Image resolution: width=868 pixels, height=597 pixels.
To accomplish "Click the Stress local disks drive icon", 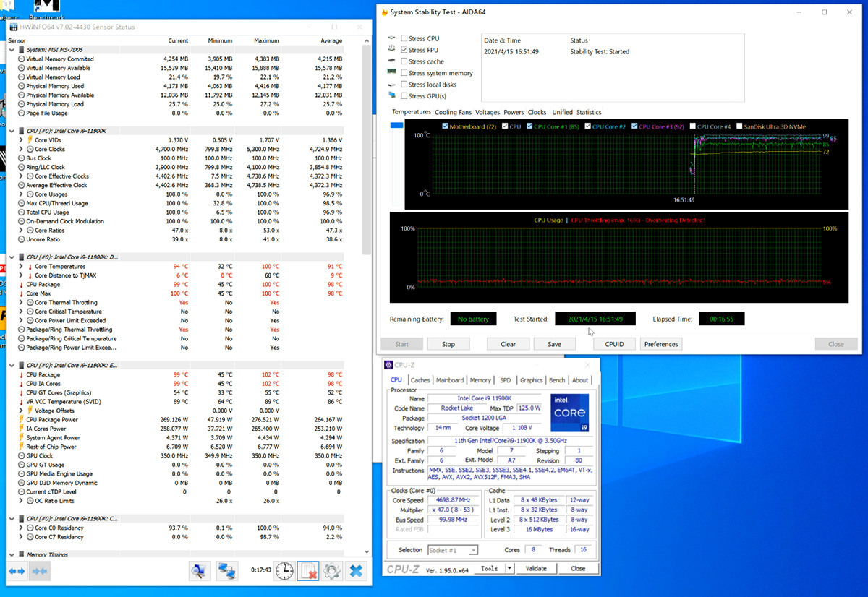I will (392, 84).
